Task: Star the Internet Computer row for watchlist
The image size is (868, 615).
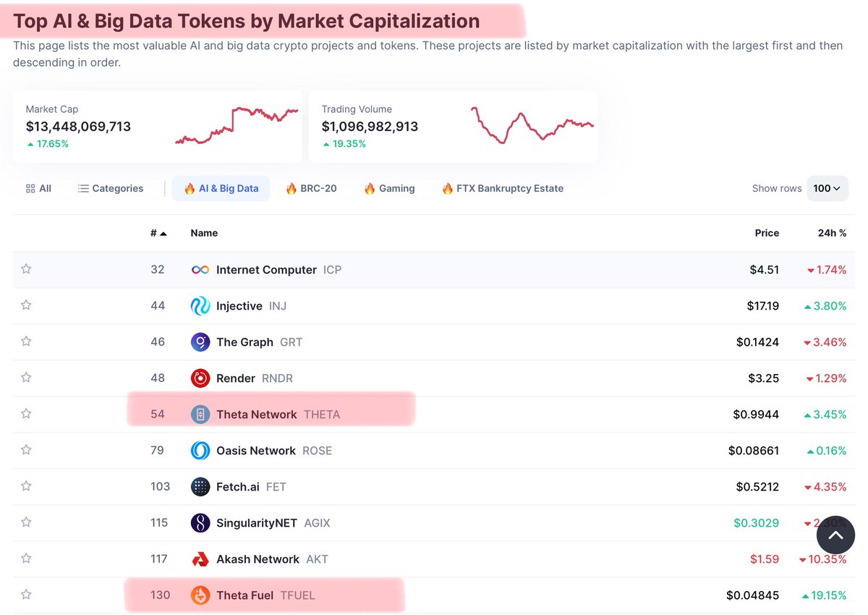Action: click(x=26, y=269)
